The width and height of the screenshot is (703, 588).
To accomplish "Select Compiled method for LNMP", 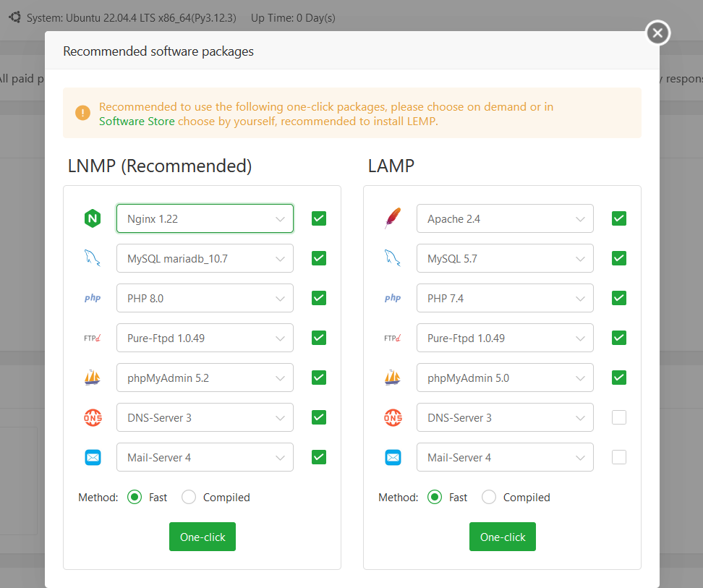I will click(x=189, y=497).
